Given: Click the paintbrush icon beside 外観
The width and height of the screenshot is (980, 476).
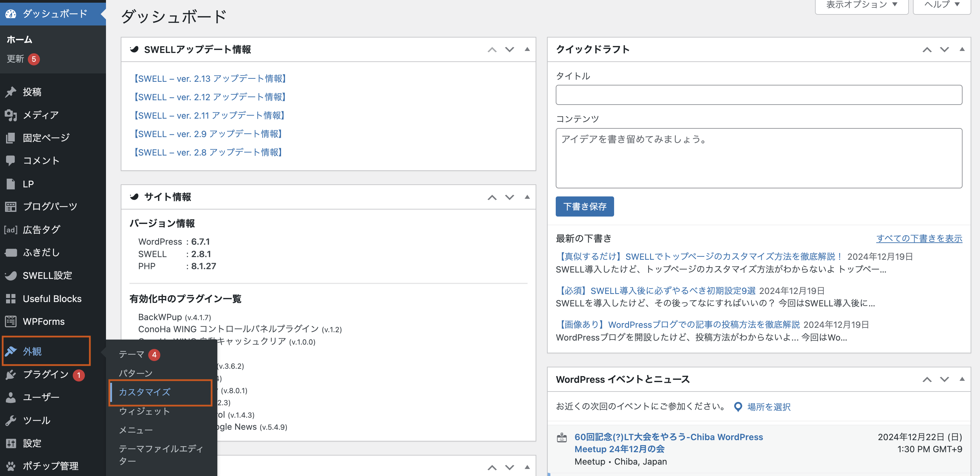Looking at the screenshot, I should pyautogui.click(x=11, y=351).
